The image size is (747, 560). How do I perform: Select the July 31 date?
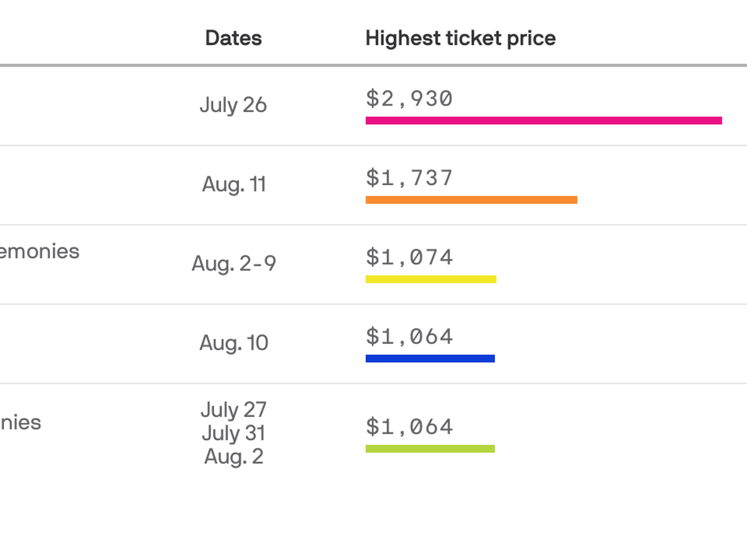233,433
